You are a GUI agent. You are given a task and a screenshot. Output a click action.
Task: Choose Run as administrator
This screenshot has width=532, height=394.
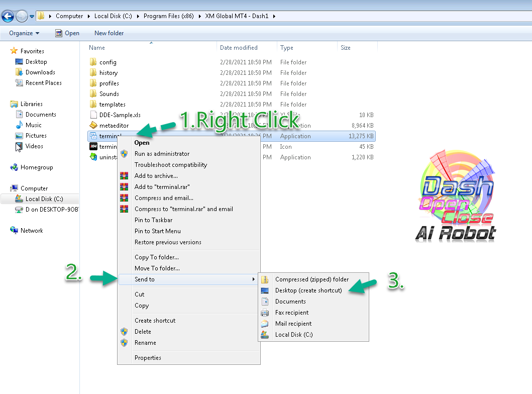pos(162,153)
